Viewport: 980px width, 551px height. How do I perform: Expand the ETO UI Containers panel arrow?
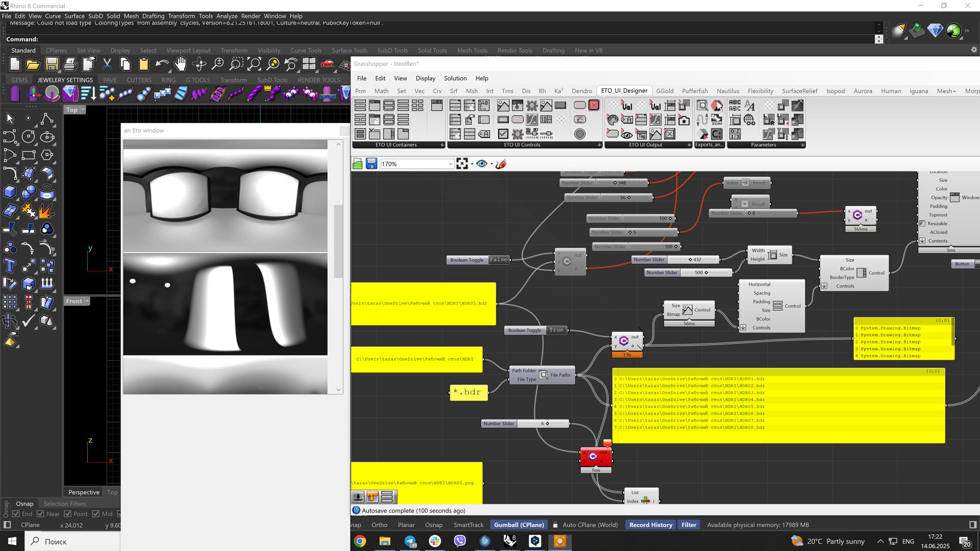442,145
